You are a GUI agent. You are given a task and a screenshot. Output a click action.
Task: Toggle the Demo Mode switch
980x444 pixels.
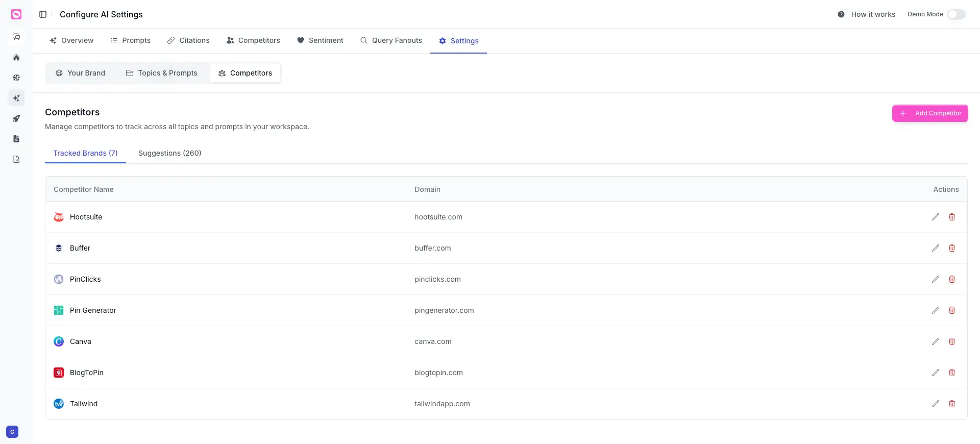pyautogui.click(x=957, y=14)
